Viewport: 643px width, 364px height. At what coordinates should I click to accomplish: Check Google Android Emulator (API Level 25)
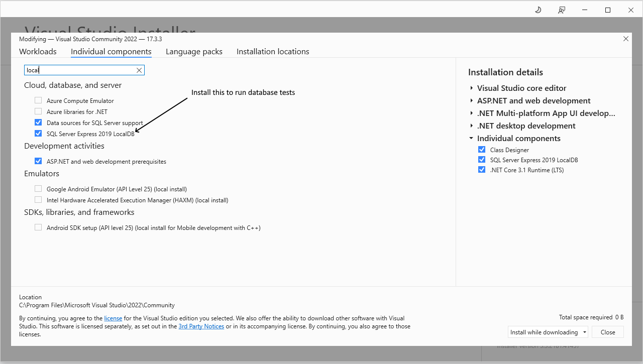pos(38,189)
